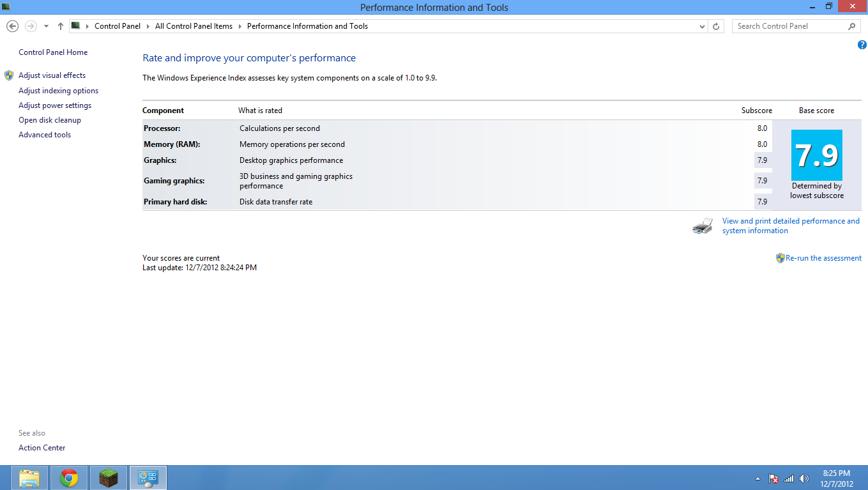Image resolution: width=868 pixels, height=490 pixels.
Task: Select All Control Panel Items breadcrumb
Action: (x=194, y=26)
